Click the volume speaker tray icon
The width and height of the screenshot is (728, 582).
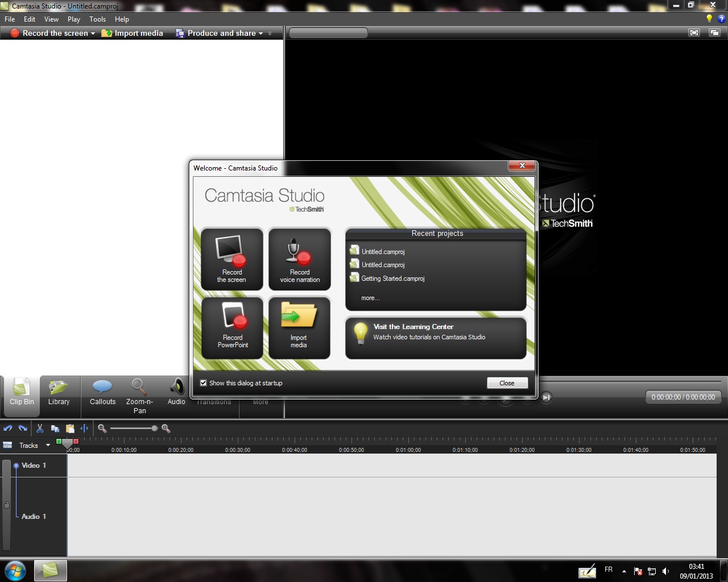666,571
